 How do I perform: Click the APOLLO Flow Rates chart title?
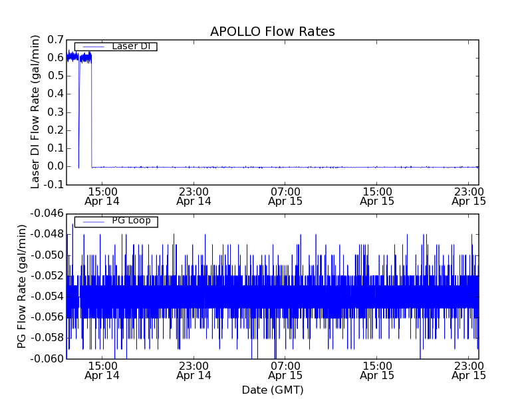pyautogui.click(x=273, y=31)
